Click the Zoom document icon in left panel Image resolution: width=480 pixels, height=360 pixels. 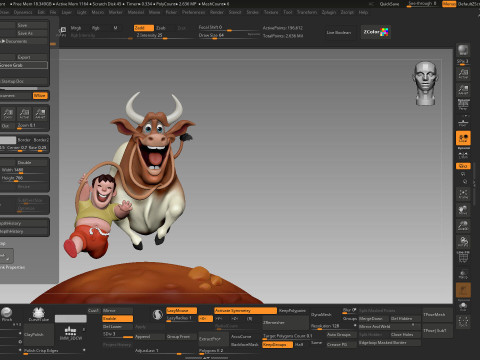click(x=8, y=114)
